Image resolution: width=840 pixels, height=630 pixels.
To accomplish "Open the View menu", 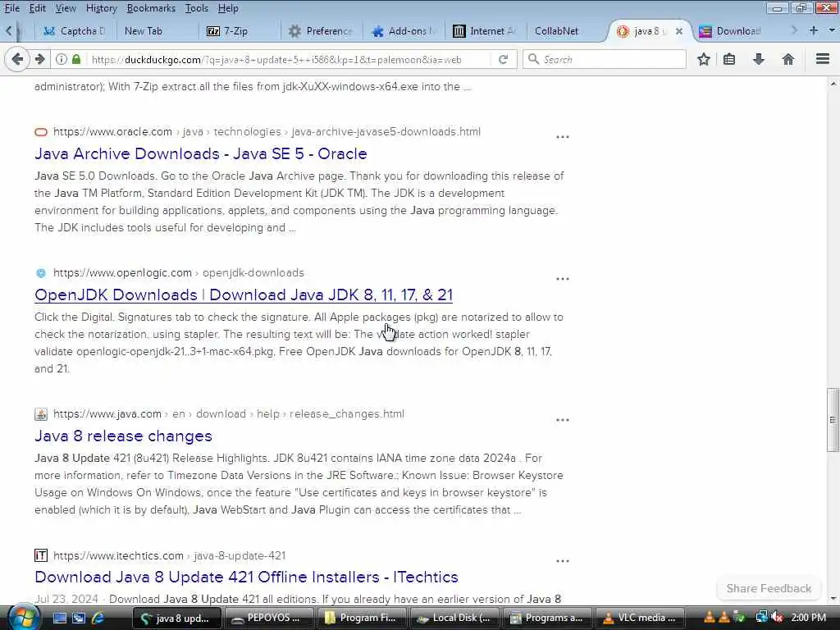I will (66, 8).
